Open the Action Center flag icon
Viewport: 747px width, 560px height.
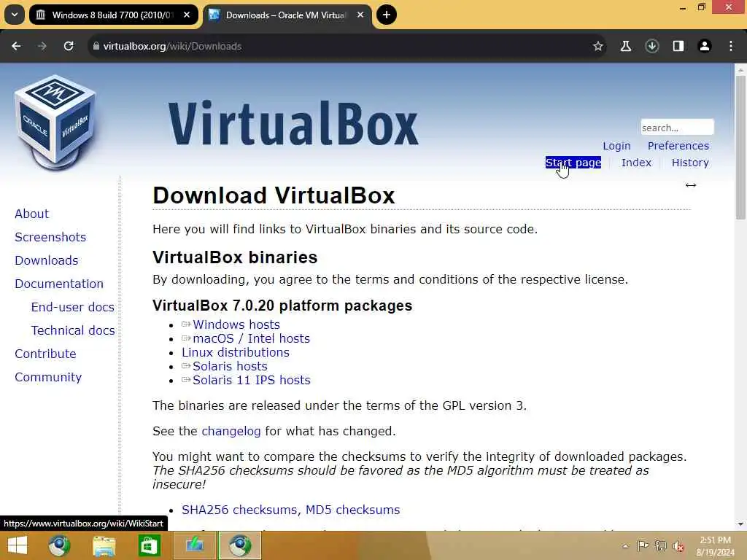point(642,545)
